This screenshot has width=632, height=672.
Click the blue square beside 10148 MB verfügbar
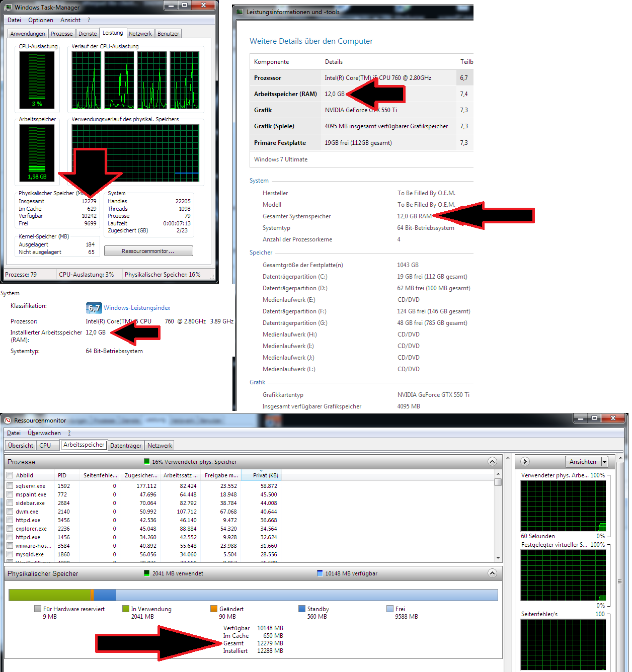coord(320,573)
